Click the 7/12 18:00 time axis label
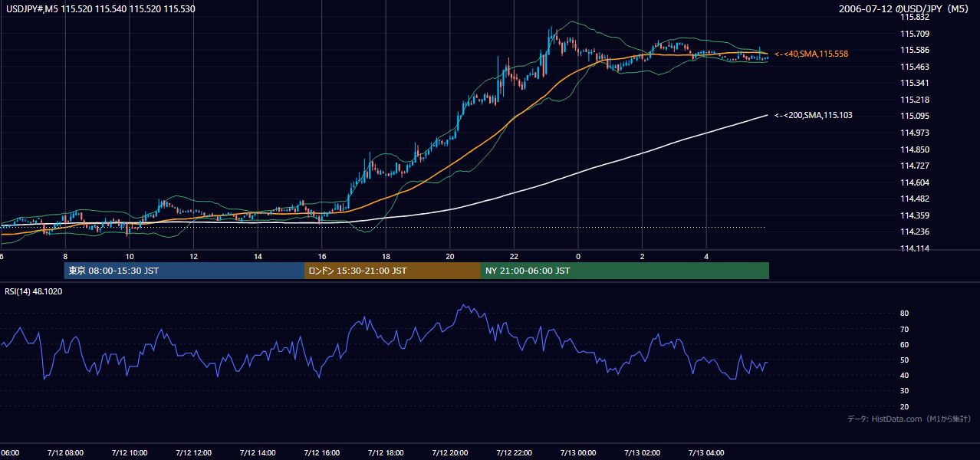Image resolution: width=980 pixels, height=460 pixels. [386, 452]
